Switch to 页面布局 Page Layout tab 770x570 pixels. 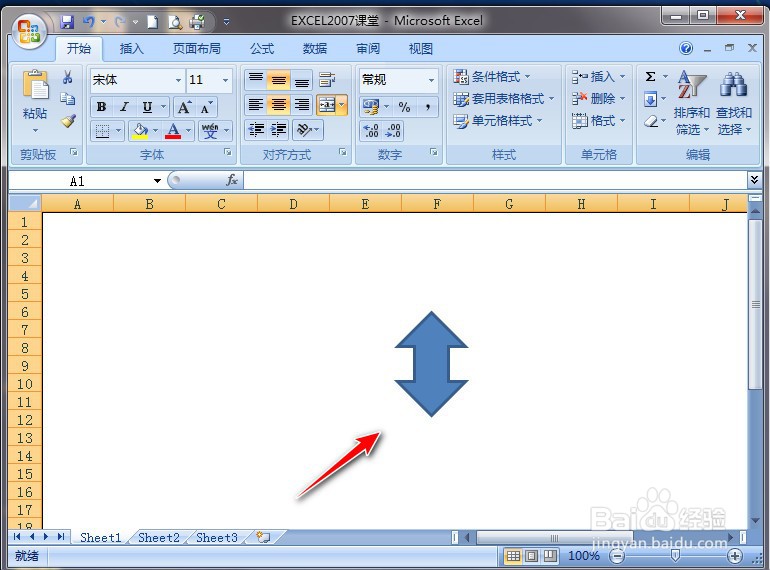196,48
